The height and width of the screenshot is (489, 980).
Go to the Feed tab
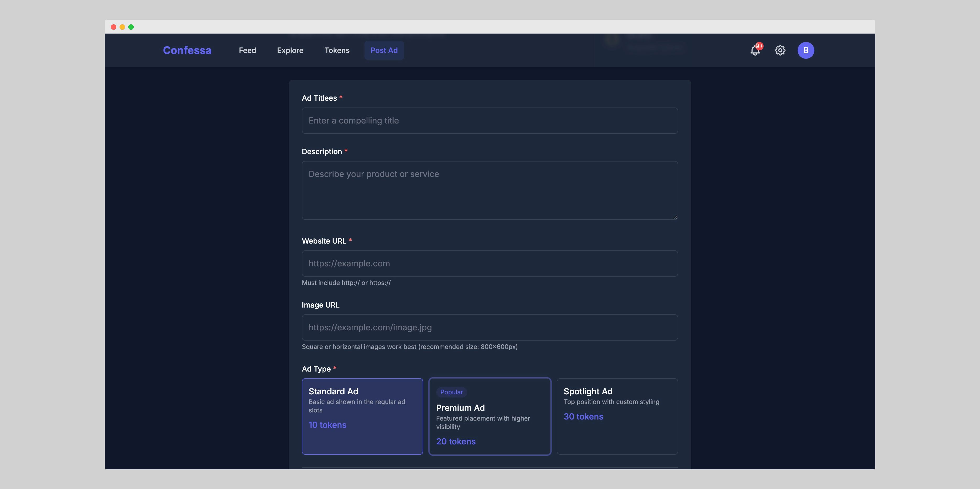click(x=247, y=50)
